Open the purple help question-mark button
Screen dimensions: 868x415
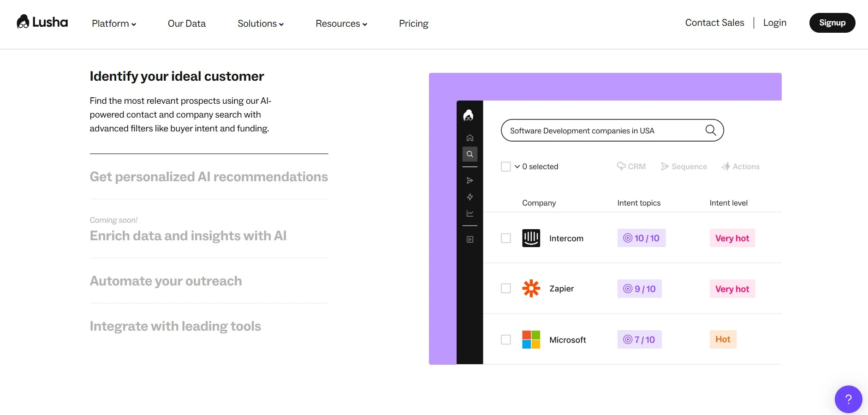(x=848, y=399)
